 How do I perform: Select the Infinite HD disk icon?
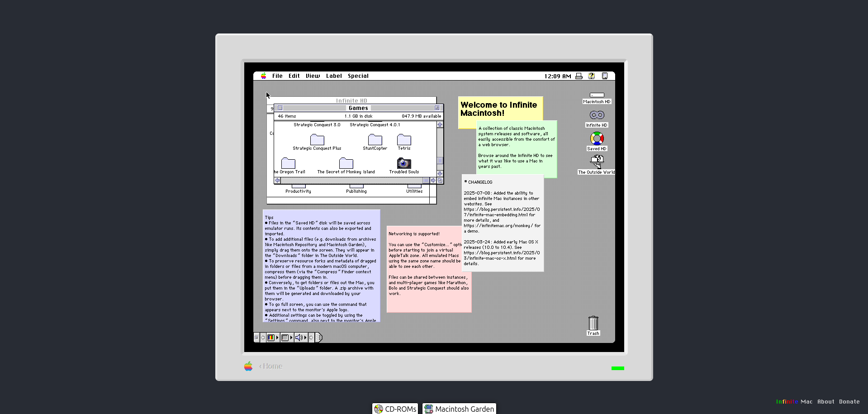pyautogui.click(x=597, y=115)
